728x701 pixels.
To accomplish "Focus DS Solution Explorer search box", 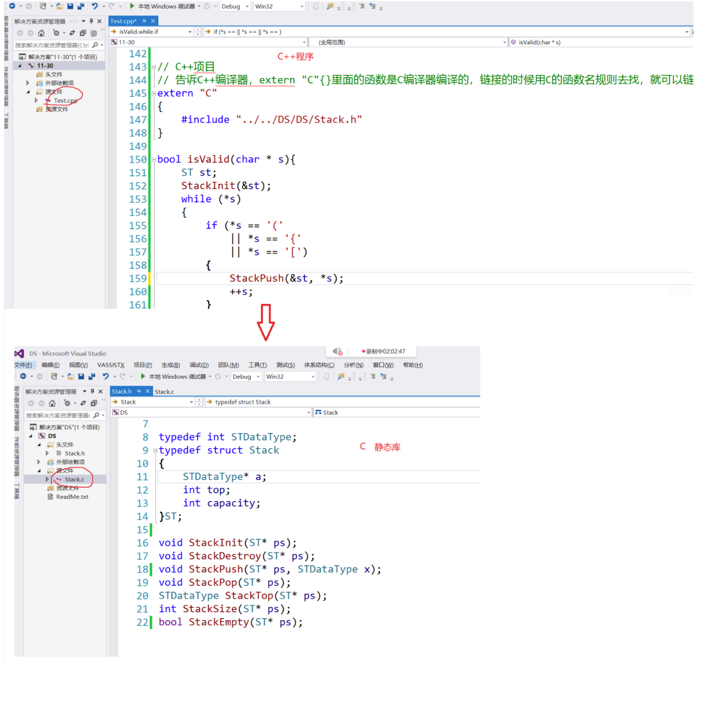I will 65,415.
